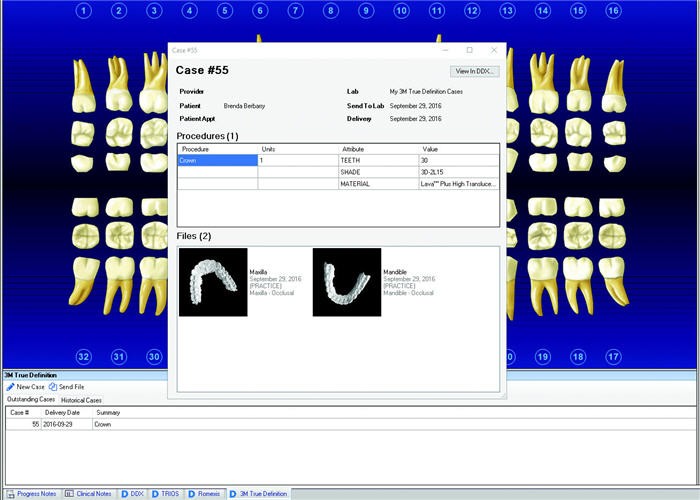Select tooth number 4 circle
This screenshot has width=700, height=500.
[x=190, y=10]
